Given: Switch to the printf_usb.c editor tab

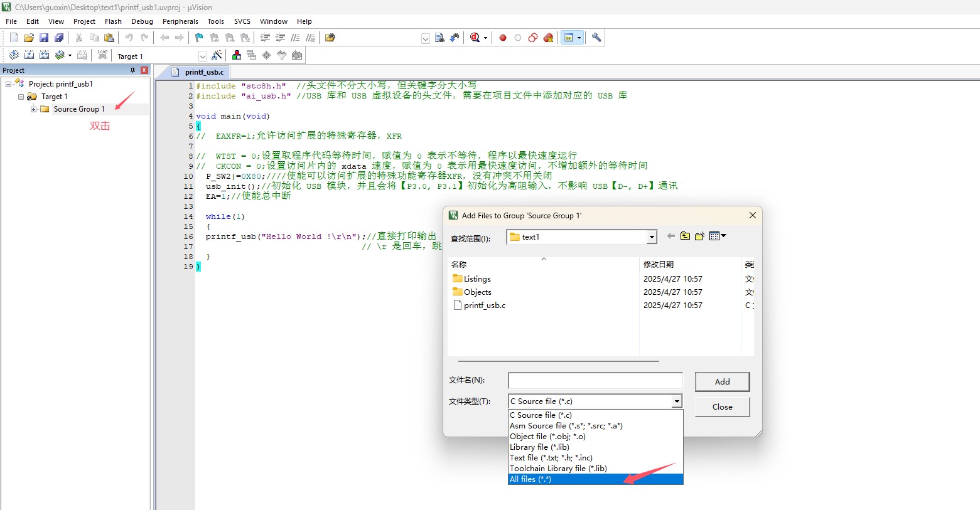Looking at the screenshot, I should [x=198, y=72].
